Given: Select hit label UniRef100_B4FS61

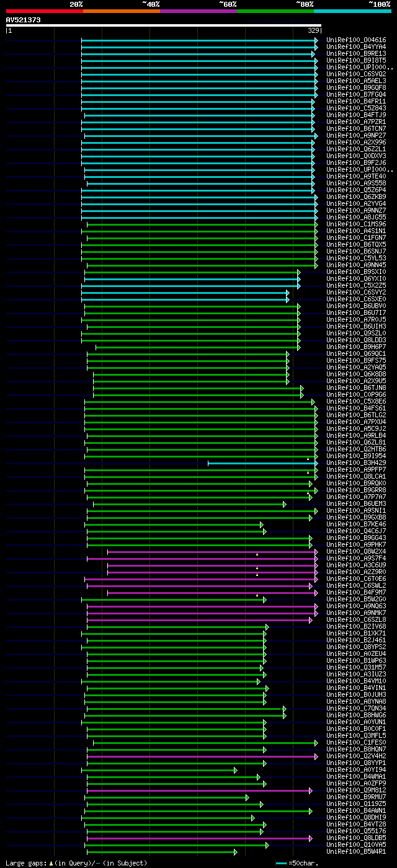Looking at the screenshot, I should (x=356, y=408).
